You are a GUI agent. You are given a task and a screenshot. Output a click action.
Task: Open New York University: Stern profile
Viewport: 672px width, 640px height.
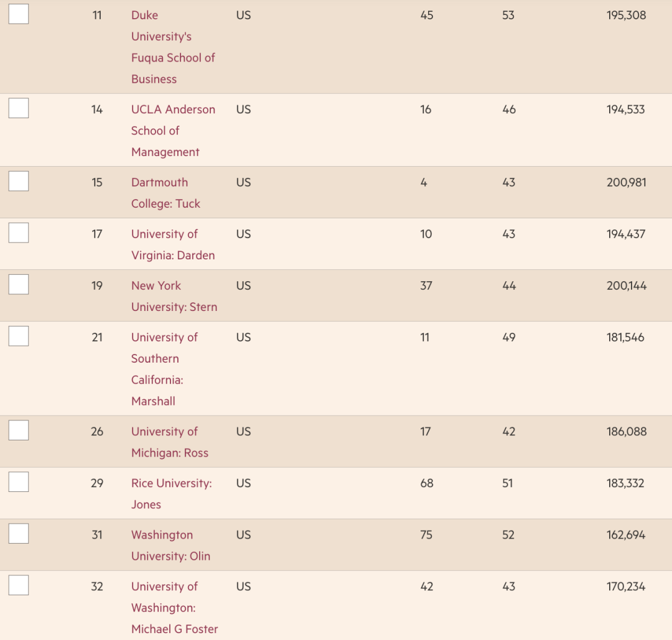[x=174, y=296]
